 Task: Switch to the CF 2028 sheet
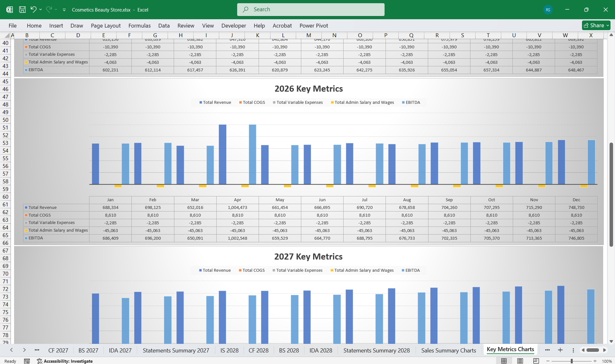(x=259, y=351)
